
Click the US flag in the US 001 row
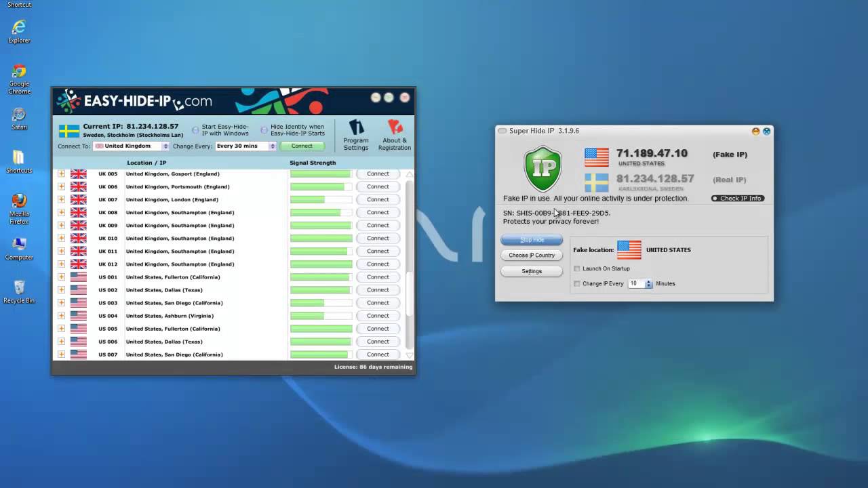click(79, 277)
